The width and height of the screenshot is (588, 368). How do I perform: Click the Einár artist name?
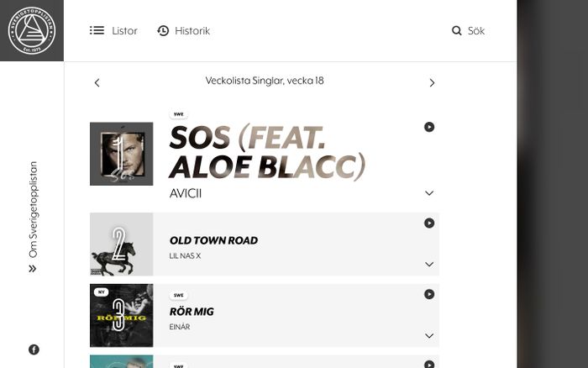180,327
